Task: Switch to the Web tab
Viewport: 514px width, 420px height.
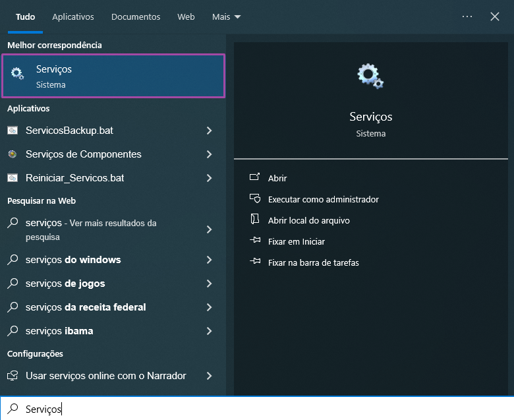Action: [186, 16]
